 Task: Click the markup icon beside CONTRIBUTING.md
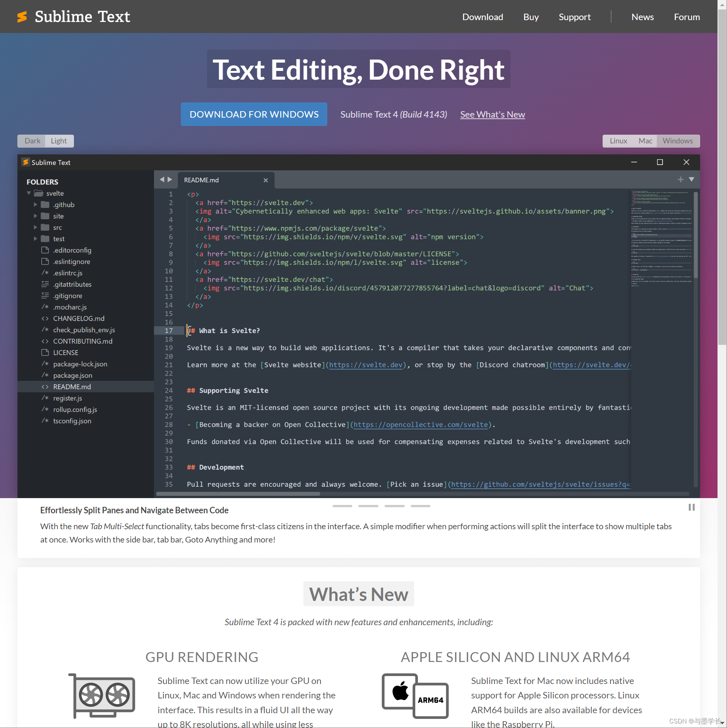[x=45, y=341]
